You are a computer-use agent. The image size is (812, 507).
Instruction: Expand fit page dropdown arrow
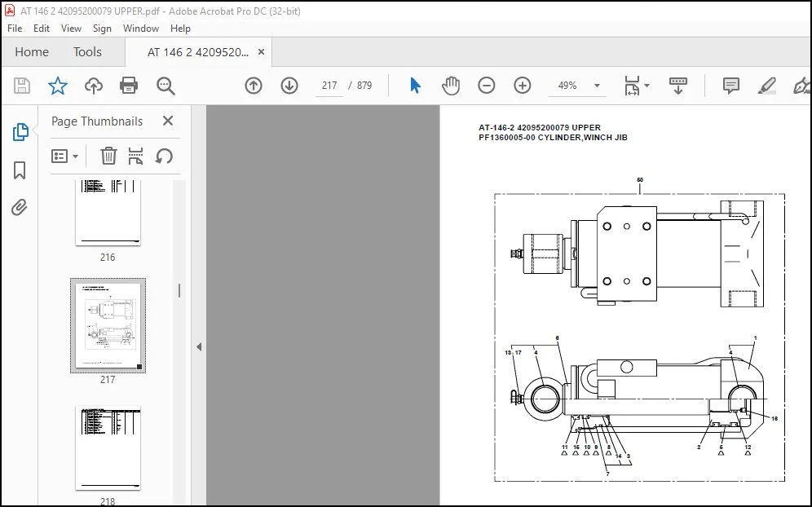[647, 86]
